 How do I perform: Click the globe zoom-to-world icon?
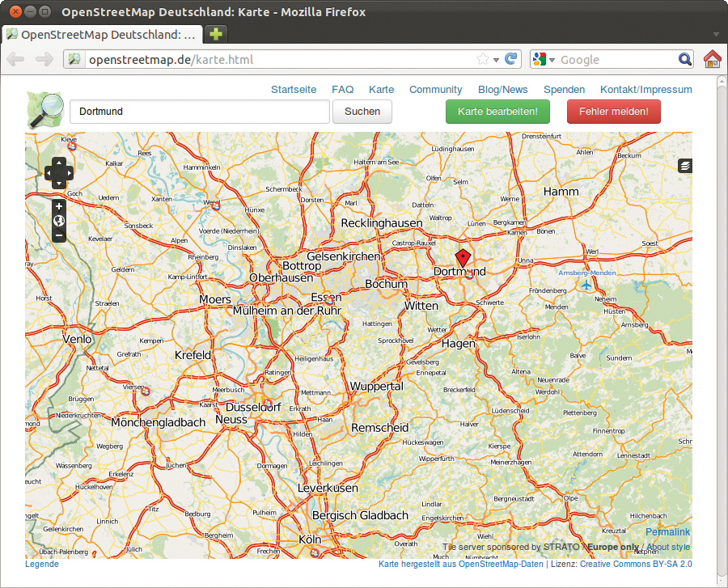click(x=59, y=221)
